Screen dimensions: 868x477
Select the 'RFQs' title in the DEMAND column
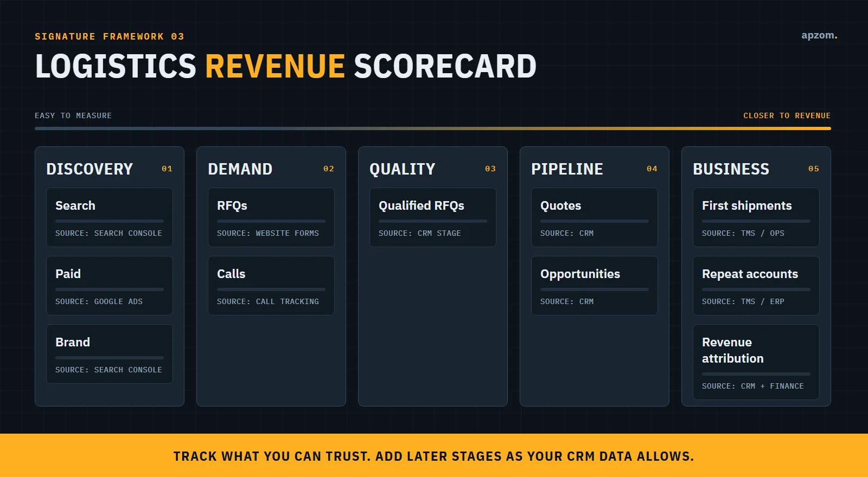pyautogui.click(x=232, y=205)
